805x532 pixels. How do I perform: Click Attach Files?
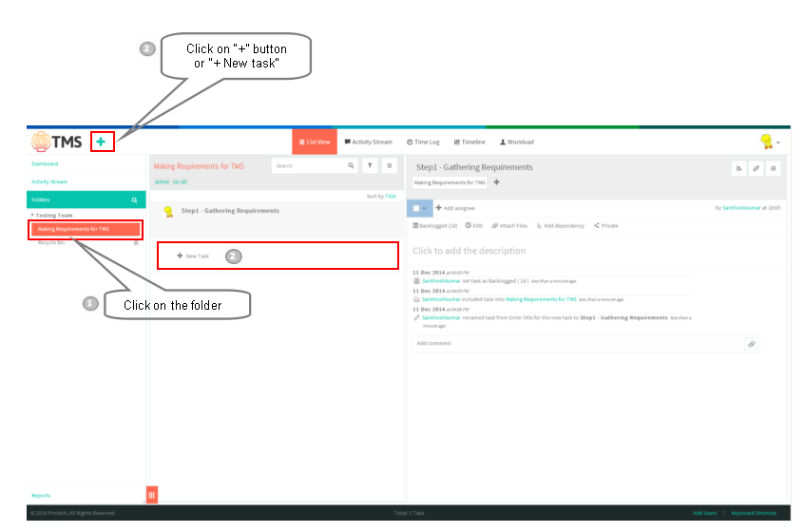509,226
